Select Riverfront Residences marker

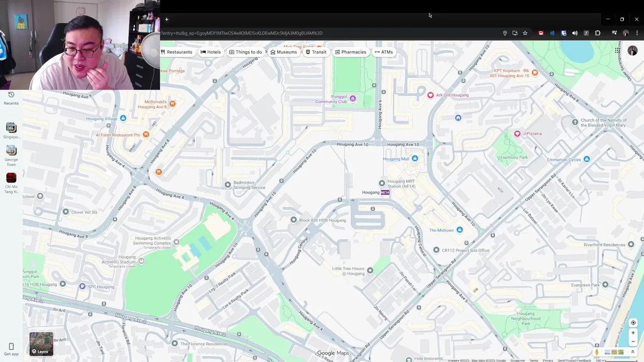631,244
